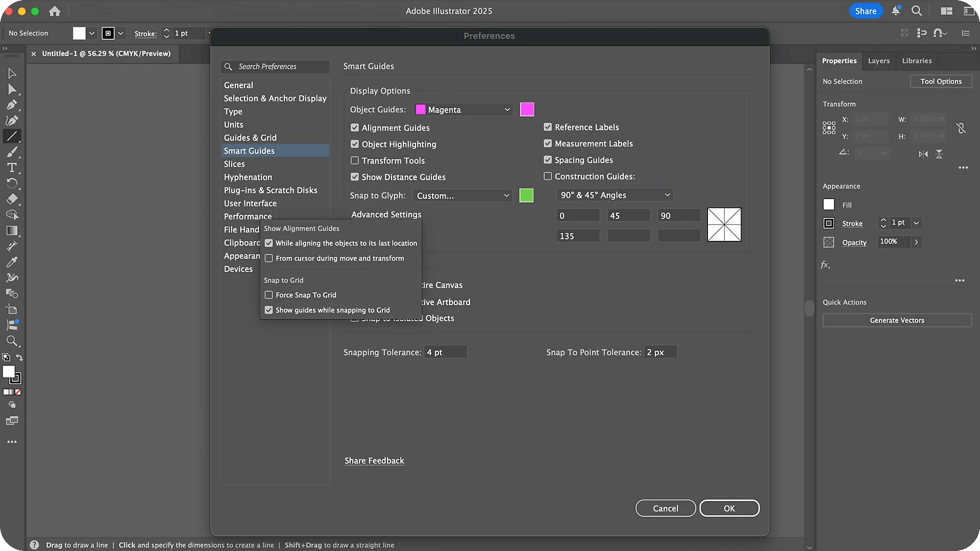The image size is (980, 551).
Task: Open the Snap to Glyph dropdown
Action: pos(462,195)
